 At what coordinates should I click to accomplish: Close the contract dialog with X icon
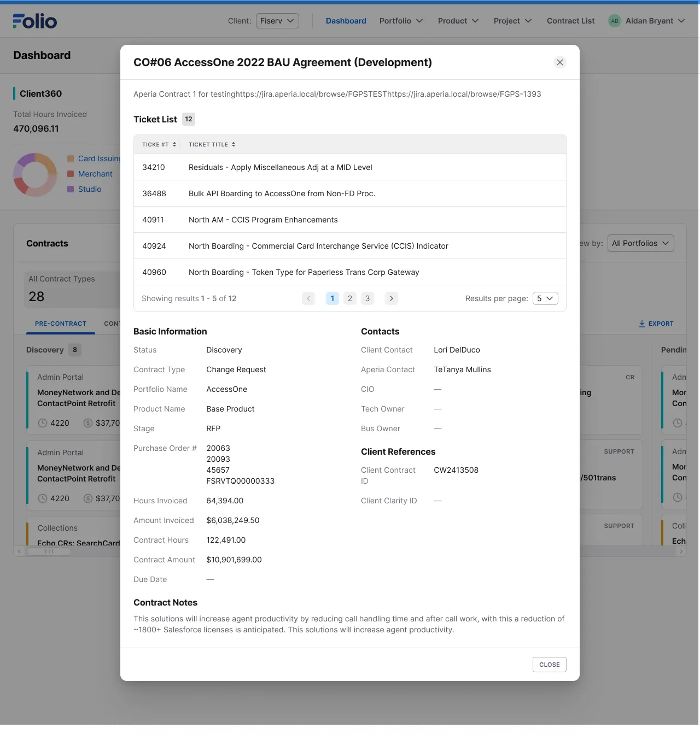[559, 62]
